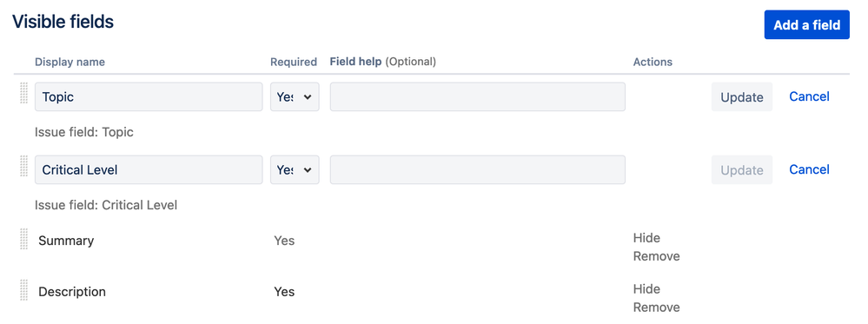
Task: Remove the Description field
Action: pos(657,307)
